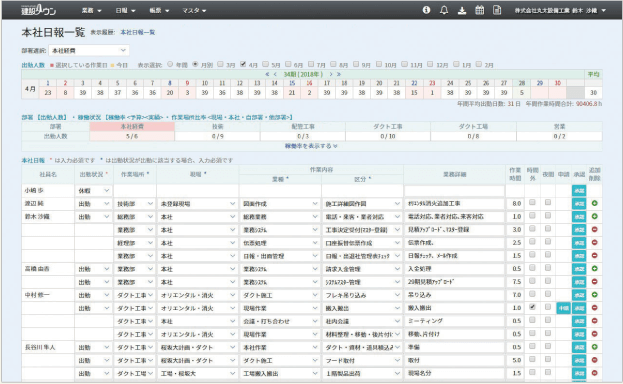Tick the 10月 month checkbox
This screenshot has height=384, width=623.
pyautogui.click(x=379, y=64)
